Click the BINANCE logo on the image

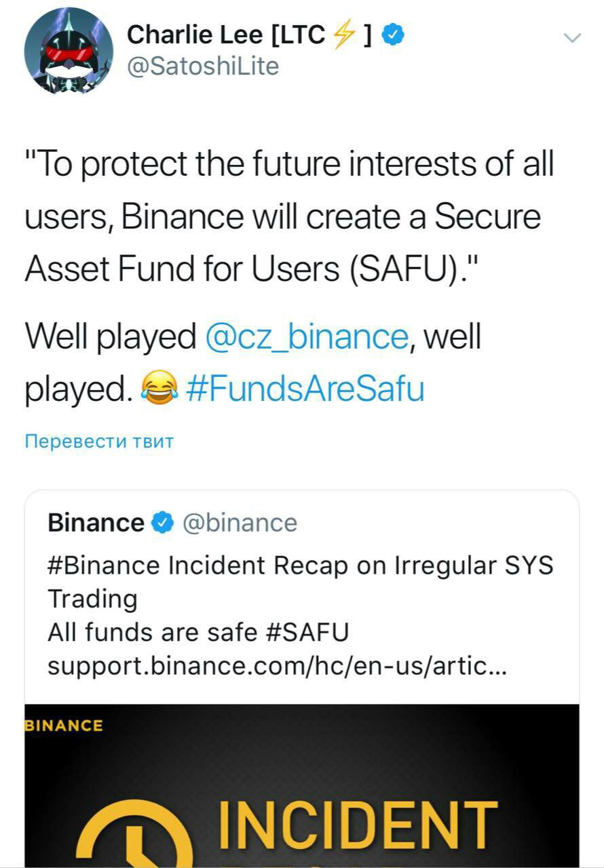64,726
